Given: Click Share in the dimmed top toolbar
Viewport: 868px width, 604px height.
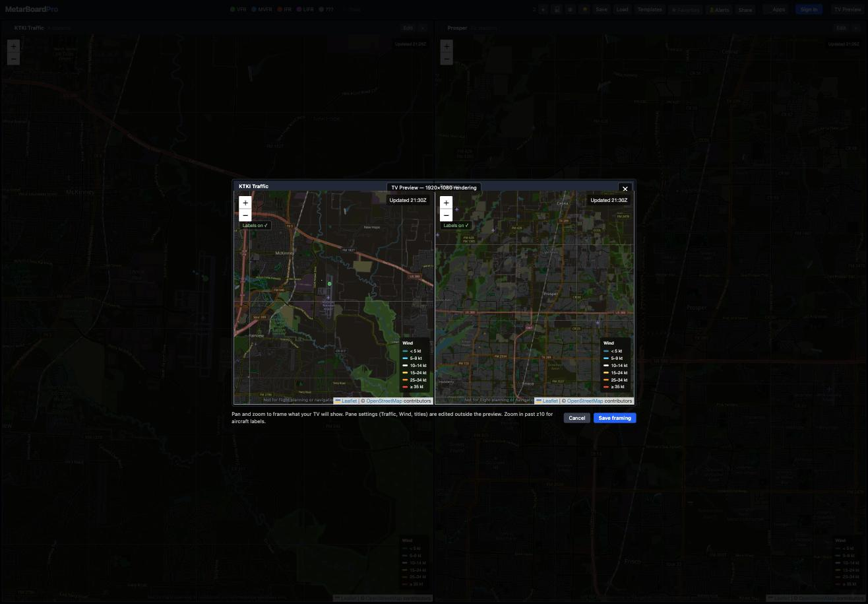Looking at the screenshot, I should tap(745, 10).
